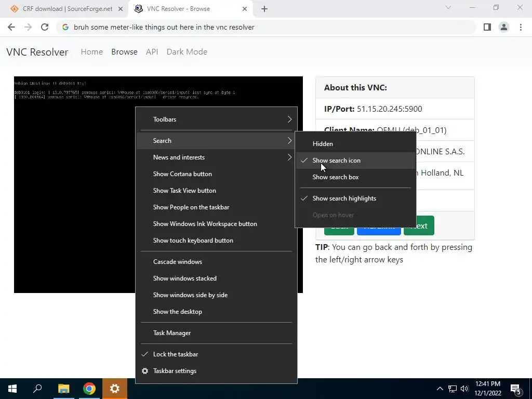Show hidden system tray icons
Screen dimensions: 532x399
440,389
